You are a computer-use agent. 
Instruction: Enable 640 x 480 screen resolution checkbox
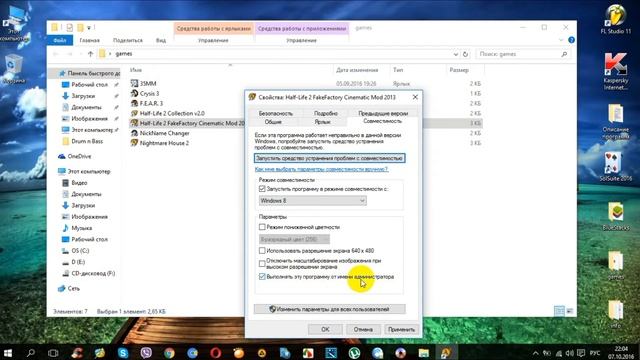click(x=262, y=251)
